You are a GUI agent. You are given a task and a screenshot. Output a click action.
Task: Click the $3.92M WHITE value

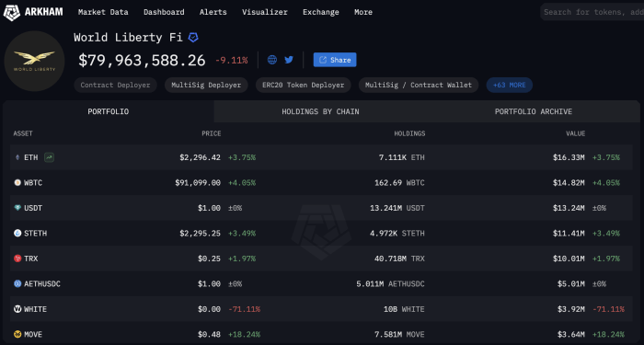[571, 309]
